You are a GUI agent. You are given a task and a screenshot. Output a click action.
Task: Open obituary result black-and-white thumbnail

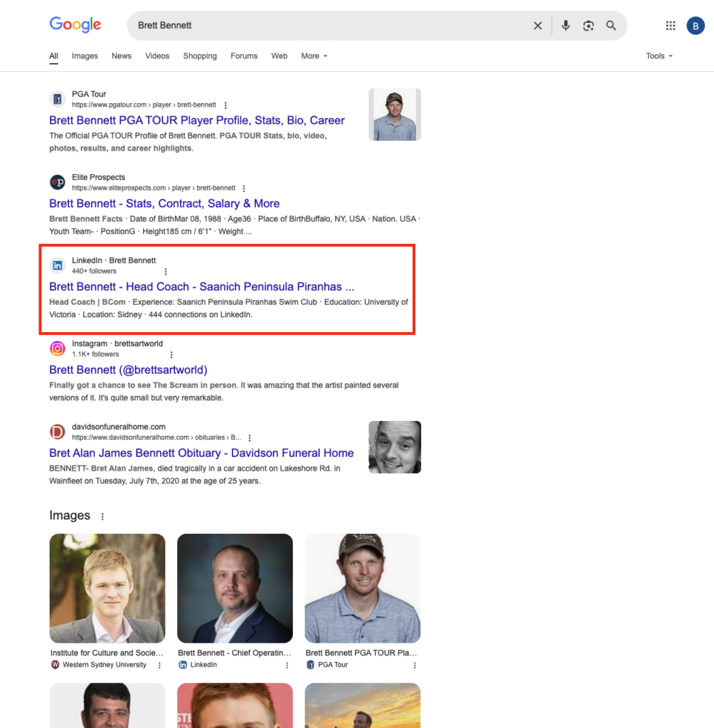click(395, 447)
